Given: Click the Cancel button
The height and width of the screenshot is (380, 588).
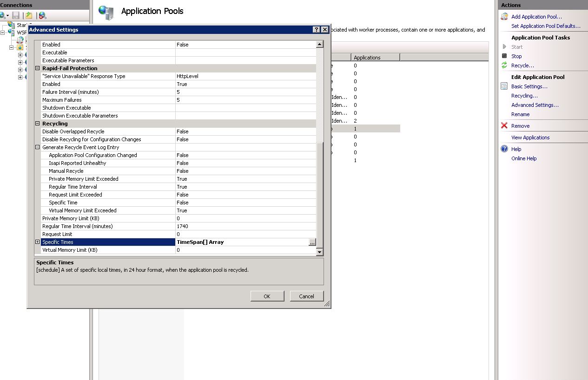Looking at the screenshot, I should (x=306, y=296).
